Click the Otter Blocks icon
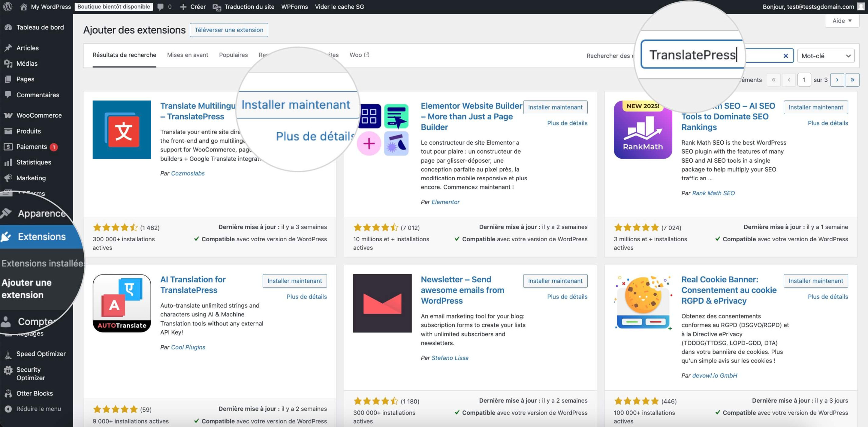868x427 pixels. click(x=8, y=393)
